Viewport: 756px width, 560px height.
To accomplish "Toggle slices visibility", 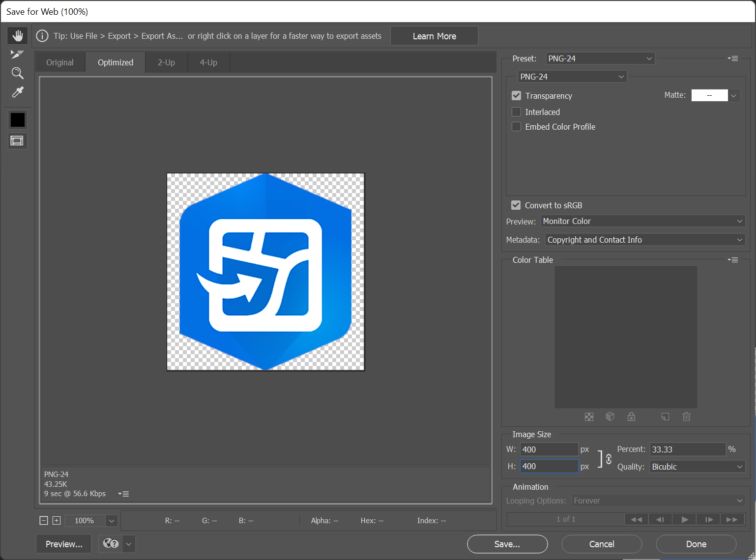I will coord(17,141).
